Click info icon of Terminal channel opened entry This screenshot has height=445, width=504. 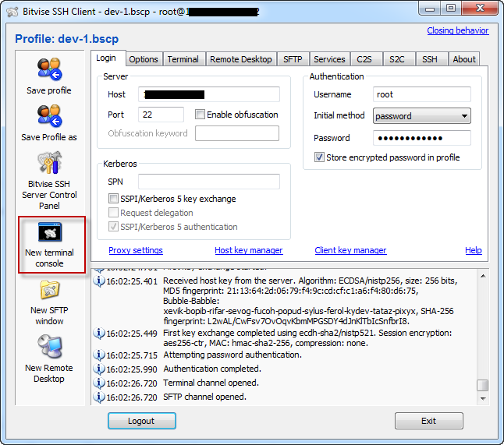(x=99, y=383)
